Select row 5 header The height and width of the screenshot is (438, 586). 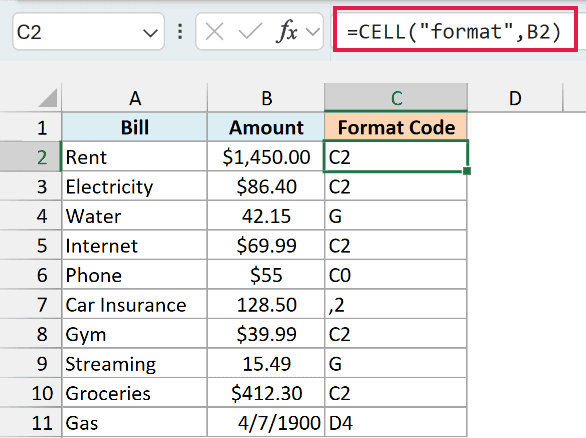[x=31, y=245]
